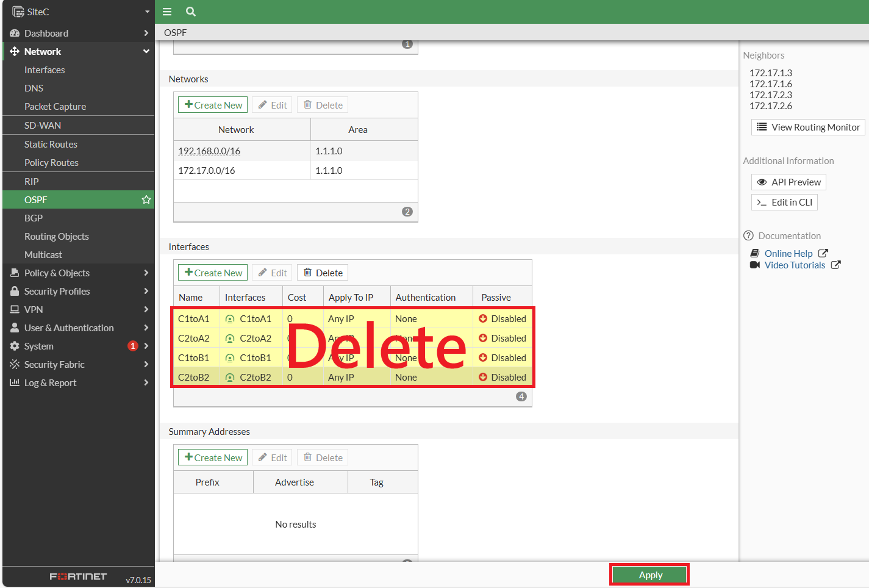Viewport: 869px width, 588px height.
Task: Open the Video Tutorials link
Action: 795,265
